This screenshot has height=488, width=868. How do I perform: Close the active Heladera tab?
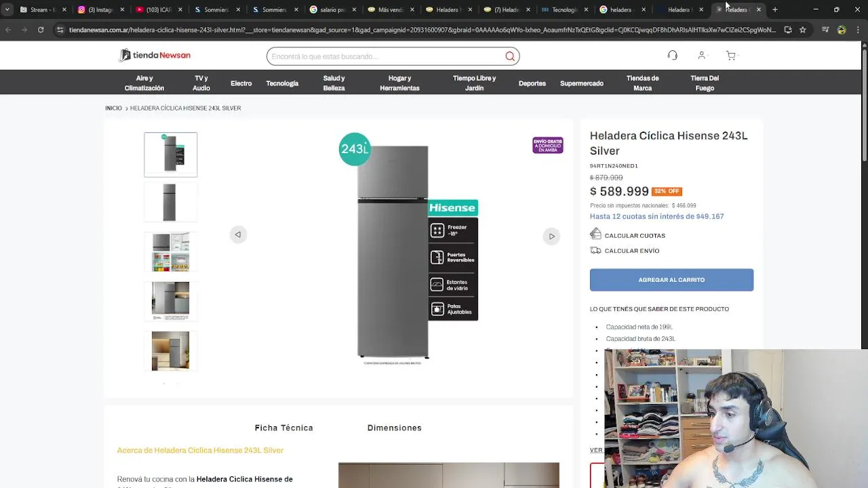click(759, 9)
